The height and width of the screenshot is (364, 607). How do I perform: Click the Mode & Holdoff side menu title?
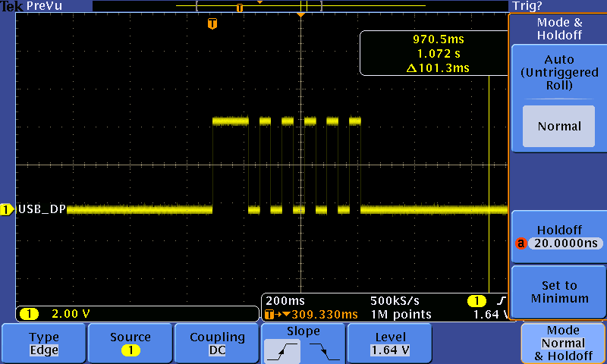(559, 29)
